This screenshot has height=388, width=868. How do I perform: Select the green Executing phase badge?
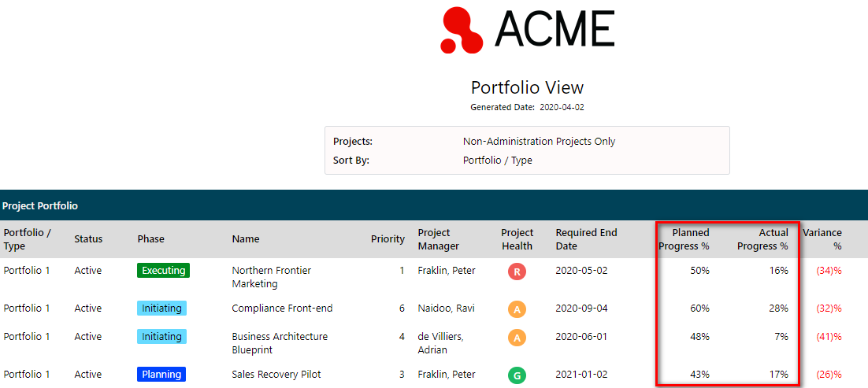[163, 271]
